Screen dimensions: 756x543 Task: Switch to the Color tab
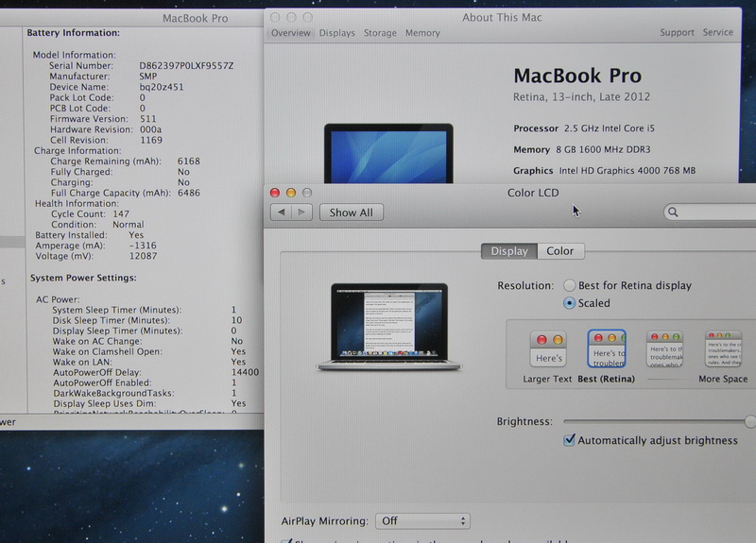[560, 251]
